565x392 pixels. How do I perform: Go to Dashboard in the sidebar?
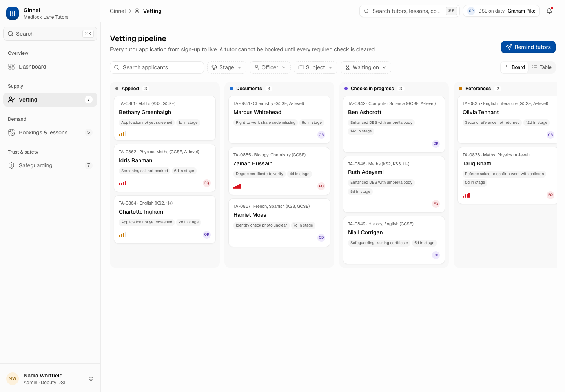(x=50, y=67)
